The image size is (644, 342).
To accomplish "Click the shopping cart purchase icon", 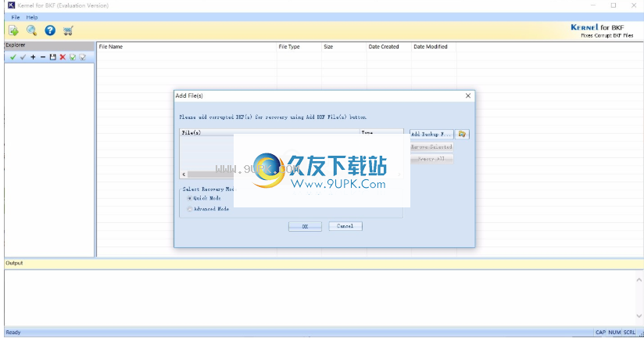I will pos(68,31).
